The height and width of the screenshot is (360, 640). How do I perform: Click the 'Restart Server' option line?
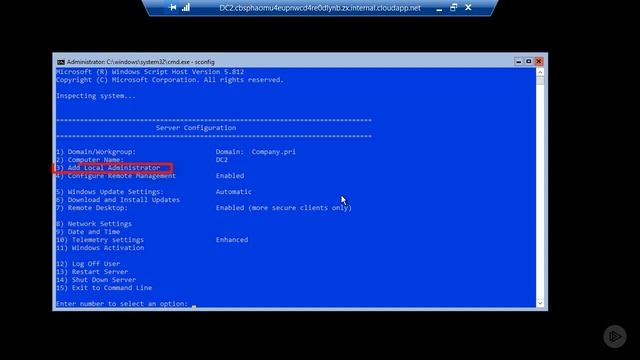click(92, 272)
